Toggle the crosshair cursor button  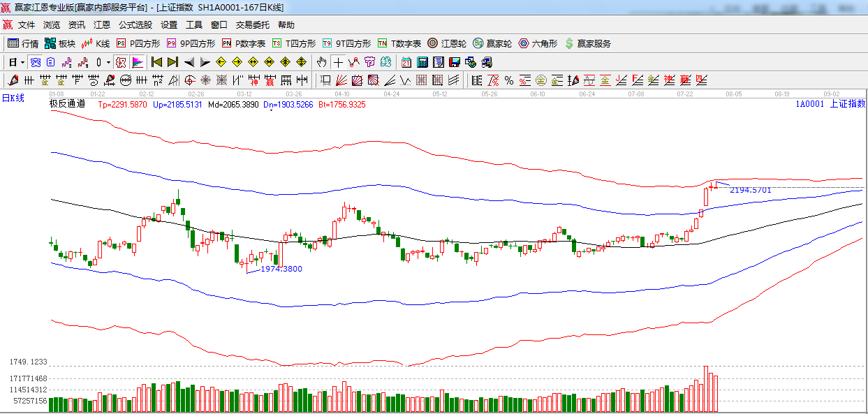[x=338, y=62]
